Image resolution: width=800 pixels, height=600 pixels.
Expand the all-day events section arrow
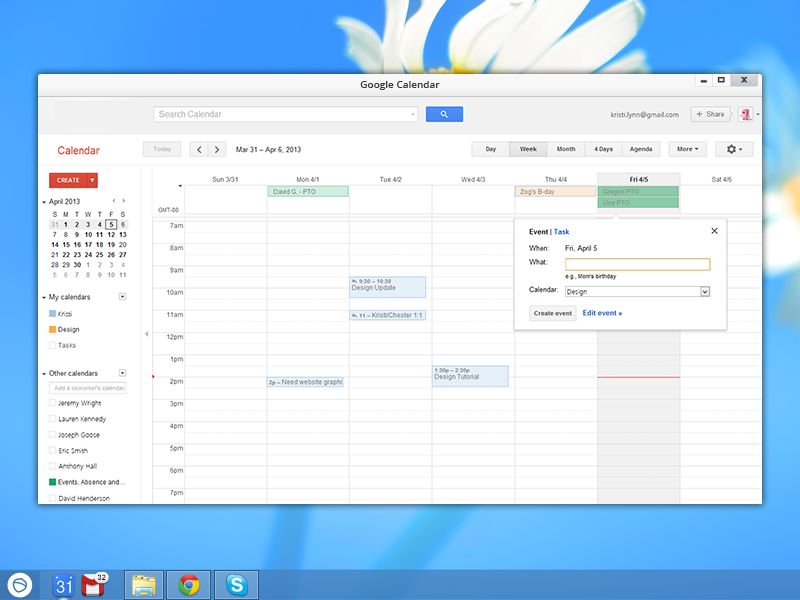(x=180, y=186)
